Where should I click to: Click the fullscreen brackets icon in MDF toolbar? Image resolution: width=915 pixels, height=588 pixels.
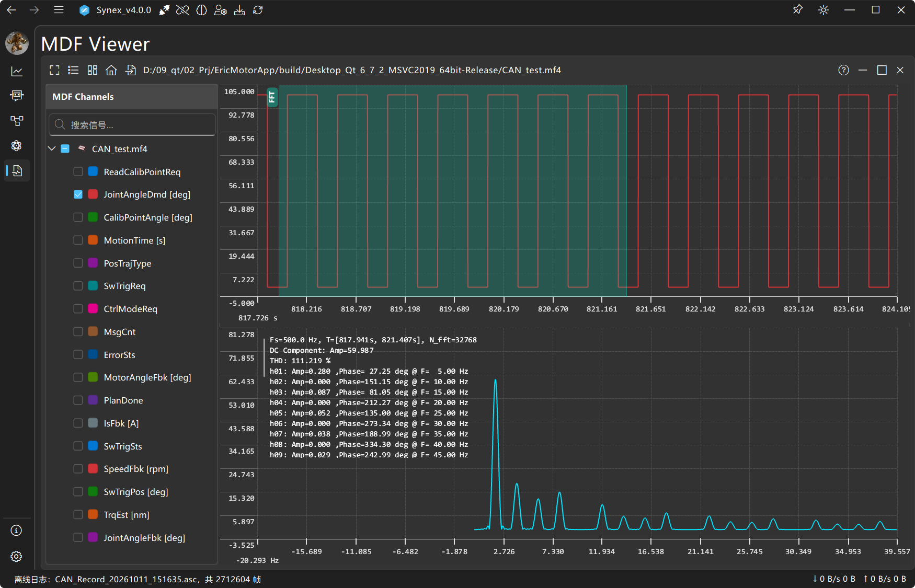[x=54, y=70]
